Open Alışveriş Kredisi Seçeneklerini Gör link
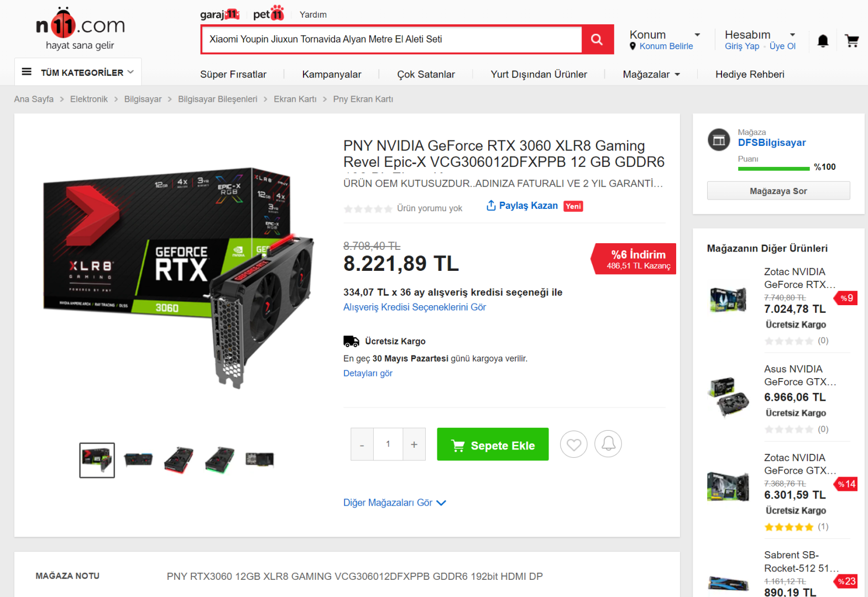This screenshot has height=597, width=868. click(x=415, y=307)
